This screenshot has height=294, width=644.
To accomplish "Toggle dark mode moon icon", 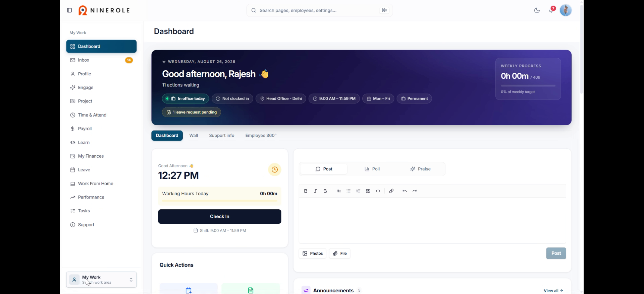I will point(537,10).
